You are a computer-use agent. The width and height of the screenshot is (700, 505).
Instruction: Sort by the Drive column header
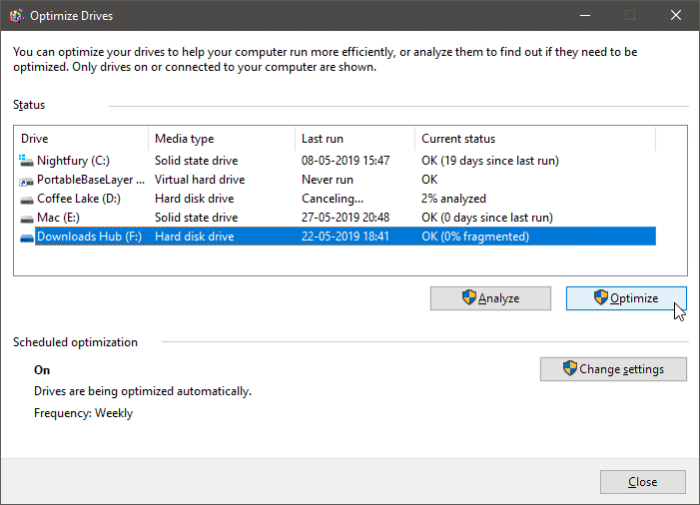(x=81, y=139)
